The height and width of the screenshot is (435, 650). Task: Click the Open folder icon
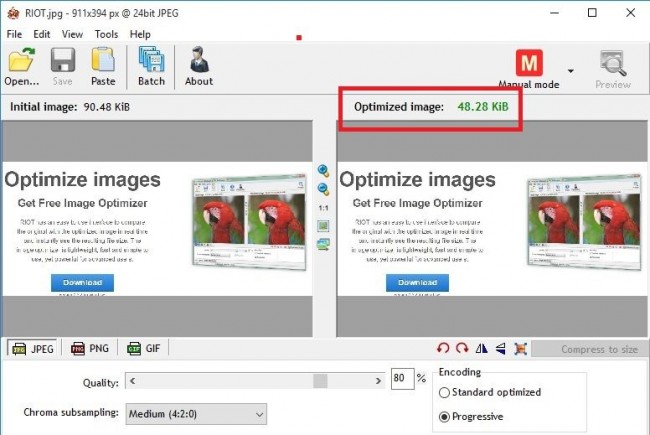[x=21, y=65]
